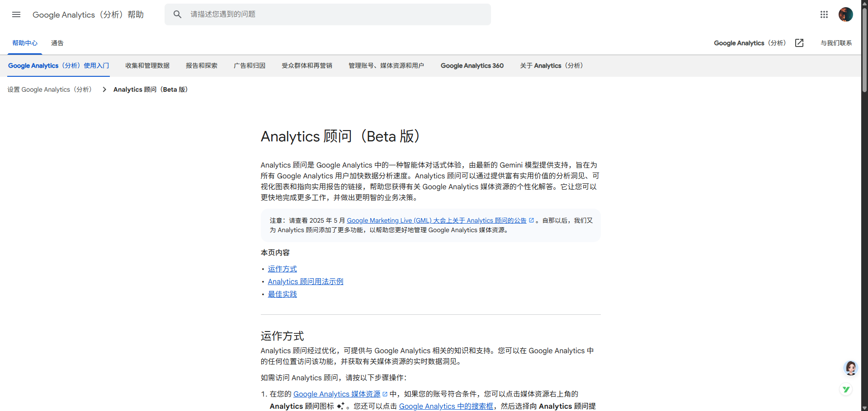868x411 pixels.
Task: Click the search magnifier icon
Action: click(178, 14)
